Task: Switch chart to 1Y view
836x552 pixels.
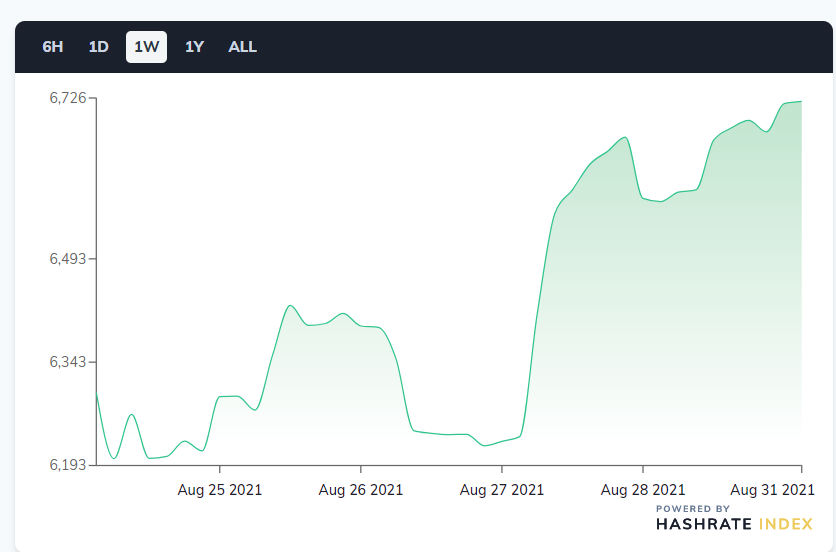Action: 195,47
